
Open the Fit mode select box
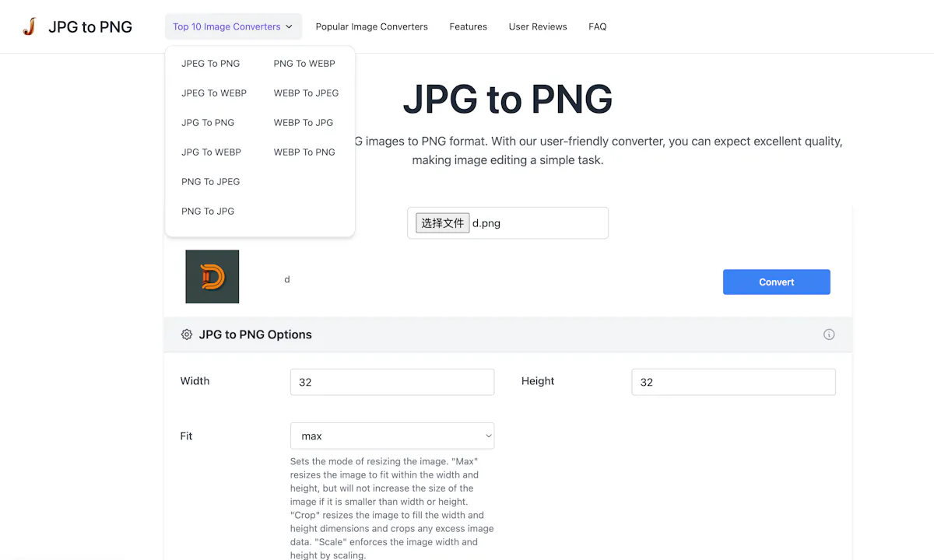[x=392, y=436]
